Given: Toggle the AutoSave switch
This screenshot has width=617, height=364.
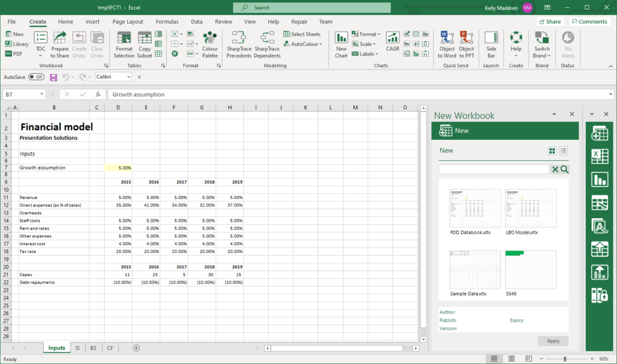Looking at the screenshot, I should pos(36,77).
